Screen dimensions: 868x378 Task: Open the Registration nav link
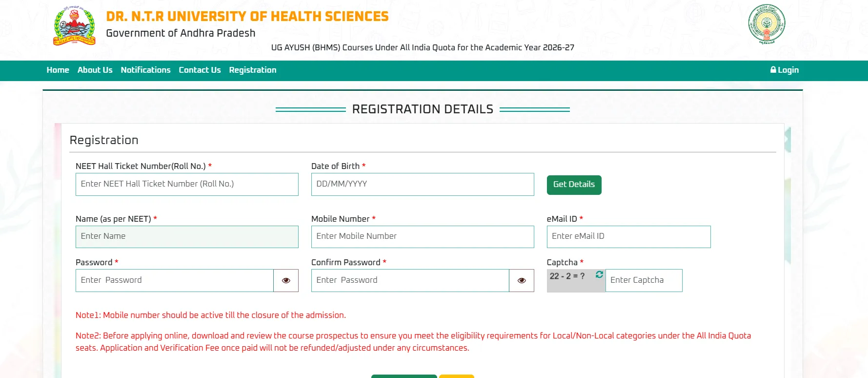(252, 70)
